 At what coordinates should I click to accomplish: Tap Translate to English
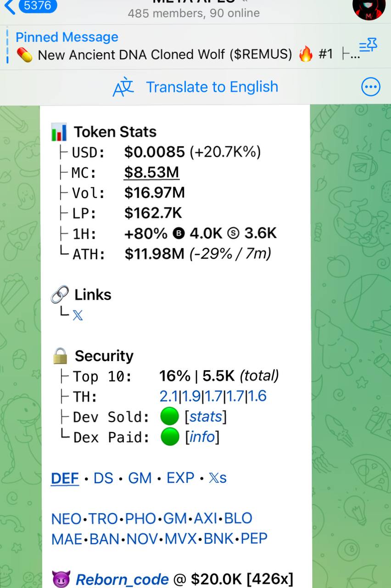click(x=212, y=87)
